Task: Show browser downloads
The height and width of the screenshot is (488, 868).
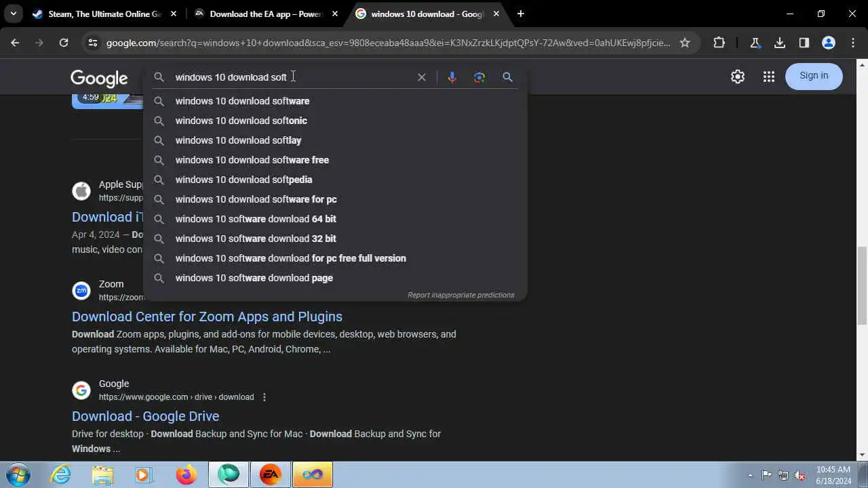Action: coord(780,43)
